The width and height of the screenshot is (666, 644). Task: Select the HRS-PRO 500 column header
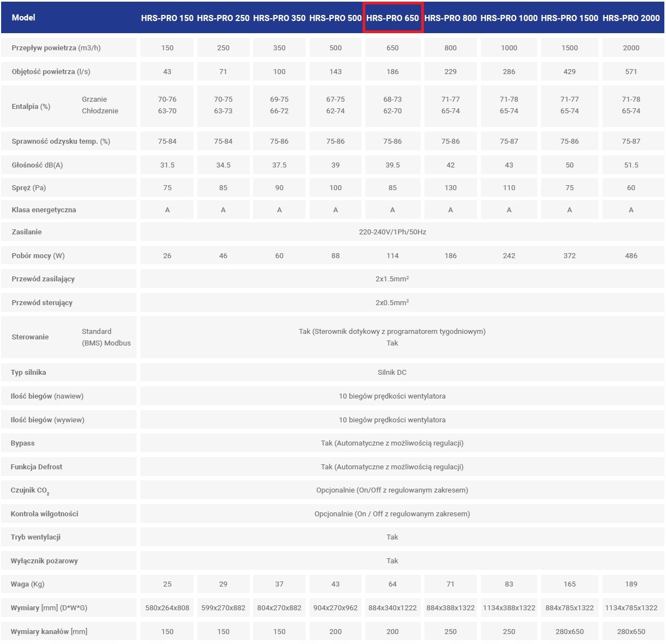click(x=335, y=18)
